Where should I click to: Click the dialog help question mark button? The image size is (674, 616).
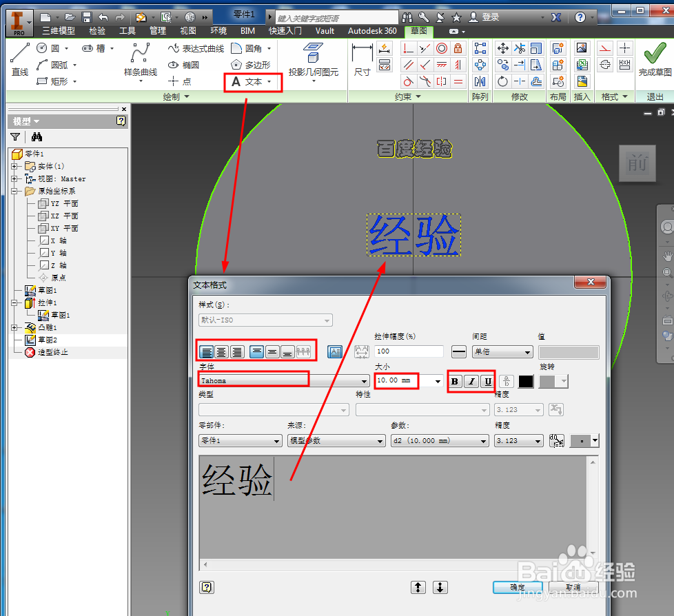(207, 587)
